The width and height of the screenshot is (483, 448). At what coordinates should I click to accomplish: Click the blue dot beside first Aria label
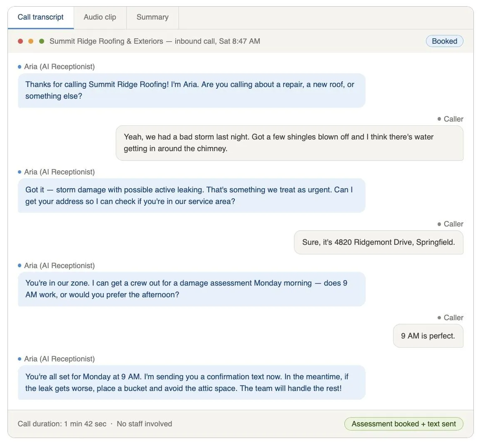pyautogui.click(x=19, y=66)
